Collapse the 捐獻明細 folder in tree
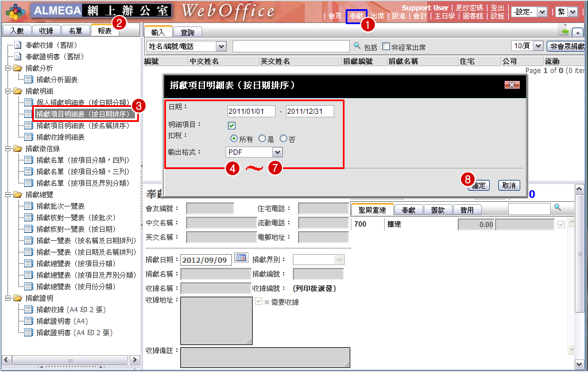The width and height of the screenshot is (588, 372). click(x=8, y=91)
